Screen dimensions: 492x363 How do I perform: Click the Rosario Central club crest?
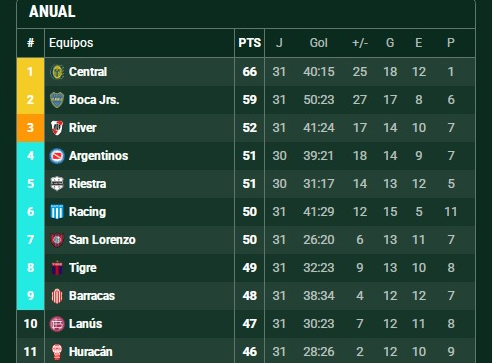pos(57,72)
